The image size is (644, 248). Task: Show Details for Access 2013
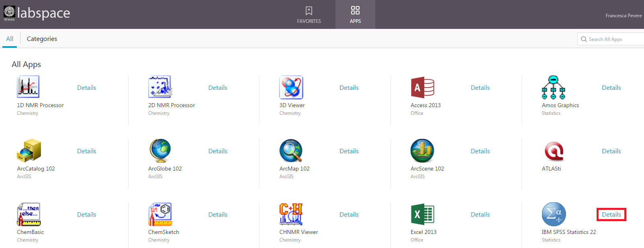click(480, 87)
